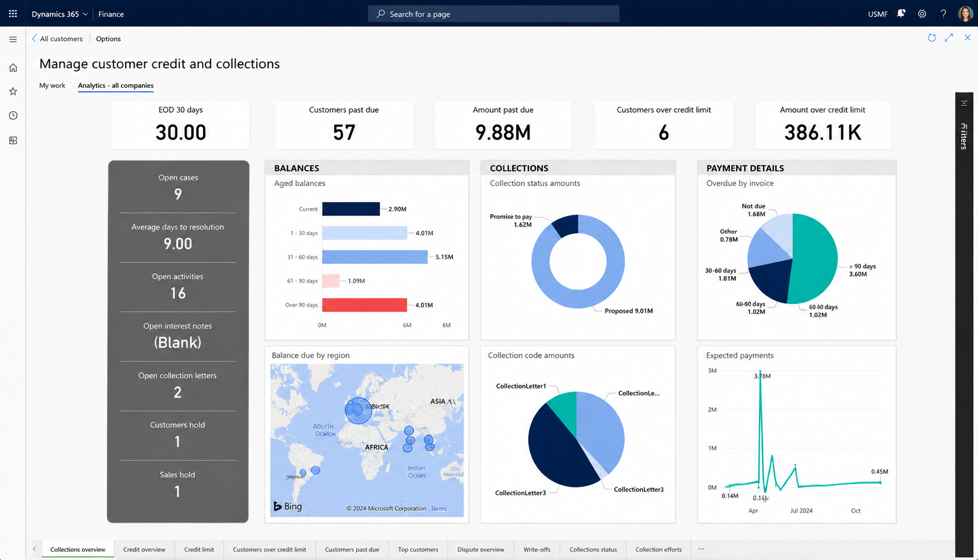The width and height of the screenshot is (978, 560).
Task: Open the app launcher waffle menu
Action: [x=13, y=14]
